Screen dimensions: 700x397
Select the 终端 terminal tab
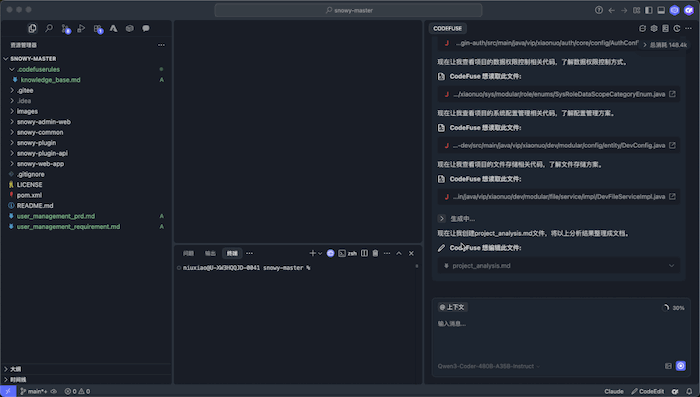[x=232, y=253]
